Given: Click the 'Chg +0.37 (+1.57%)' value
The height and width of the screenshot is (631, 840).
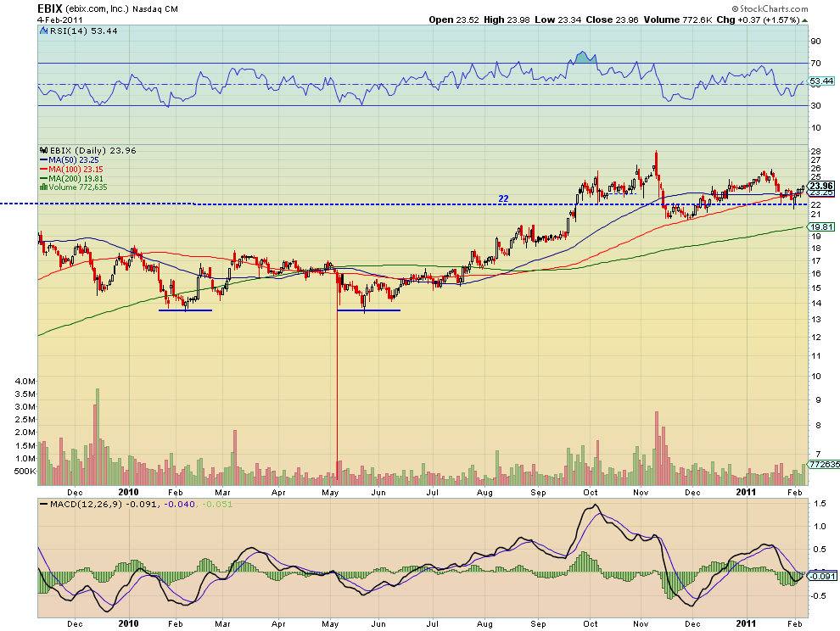Looking at the screenshot, I should [x=758, y=20].
